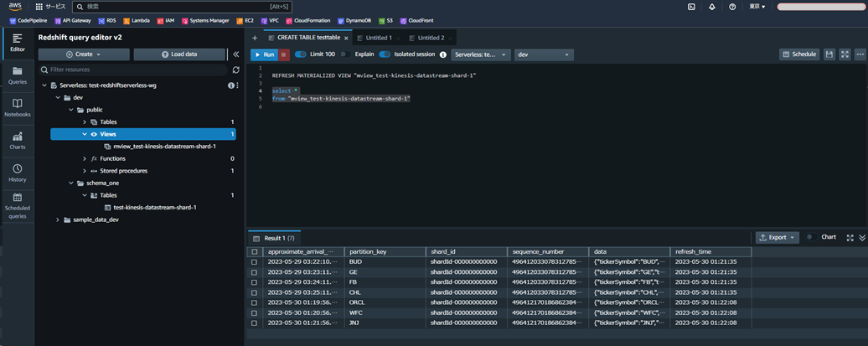
Task: Expand the sample_data_dev database
Action: (58, 219)
